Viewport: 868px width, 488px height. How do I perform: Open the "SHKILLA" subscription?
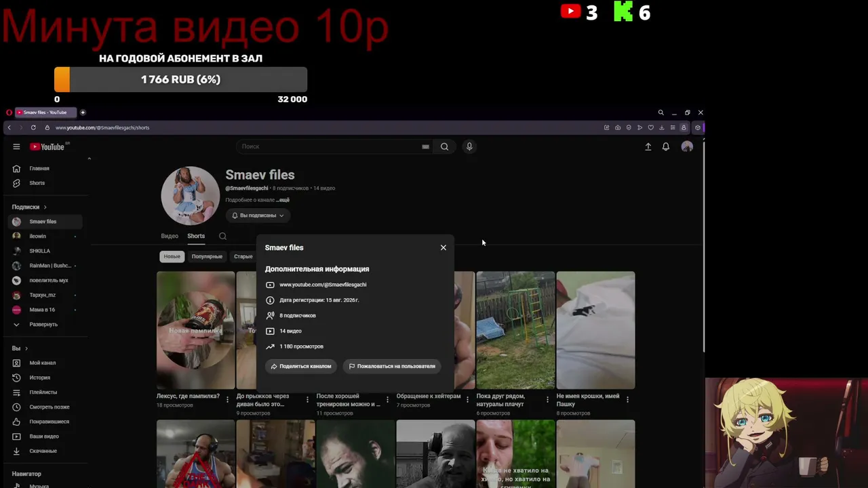coord(45,251)
